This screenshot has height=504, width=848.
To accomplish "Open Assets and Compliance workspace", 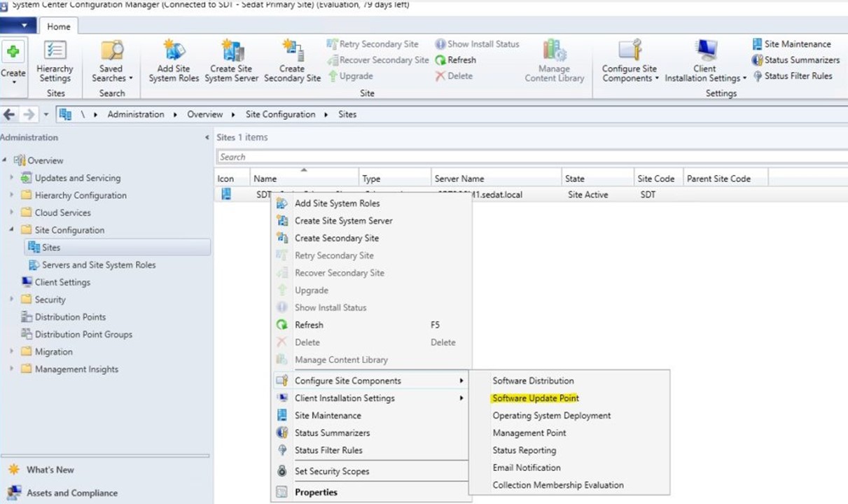I will [71, 493].
